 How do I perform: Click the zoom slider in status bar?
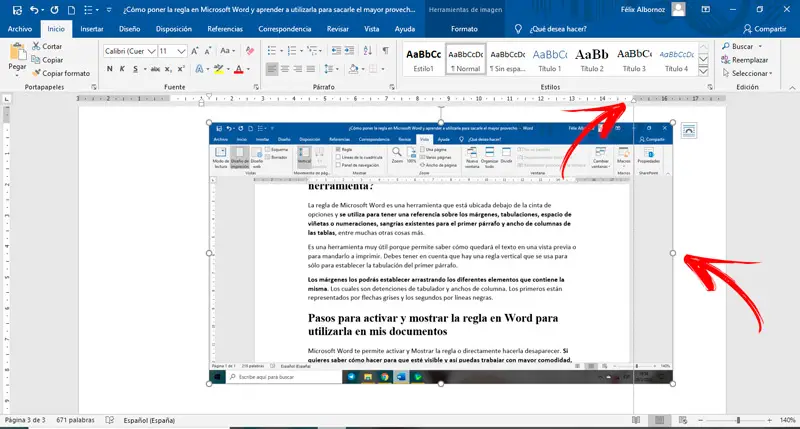738,421
